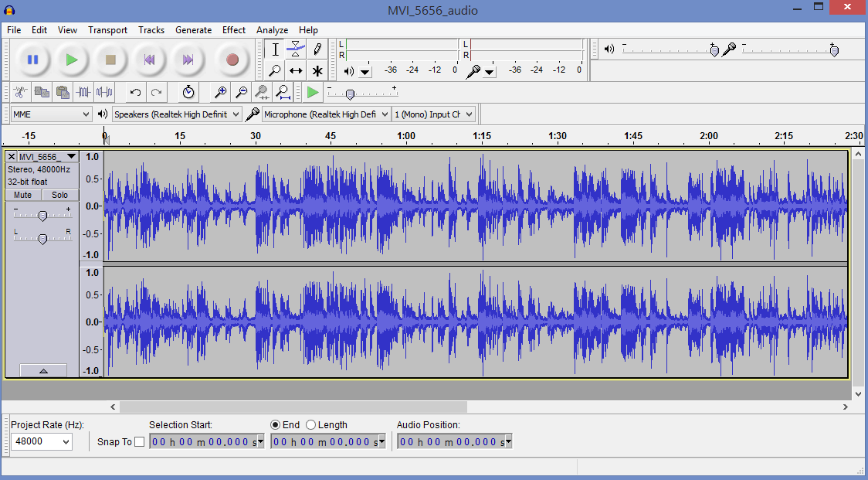The image size is (868, 480).
Task: Open the Analyze menu
Action: coord(272,30)
